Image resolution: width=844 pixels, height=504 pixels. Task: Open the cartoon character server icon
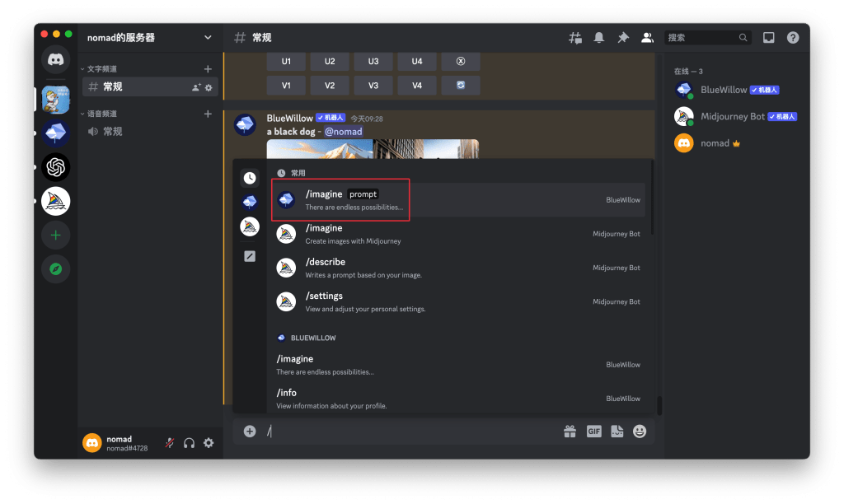tap(55, 100)
